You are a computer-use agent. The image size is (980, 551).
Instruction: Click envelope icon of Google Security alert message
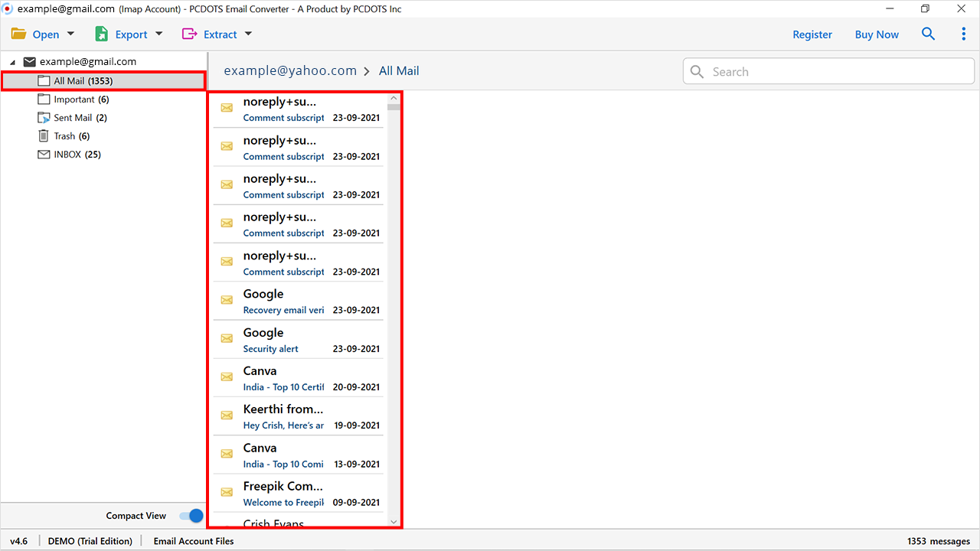pos(227,338)
